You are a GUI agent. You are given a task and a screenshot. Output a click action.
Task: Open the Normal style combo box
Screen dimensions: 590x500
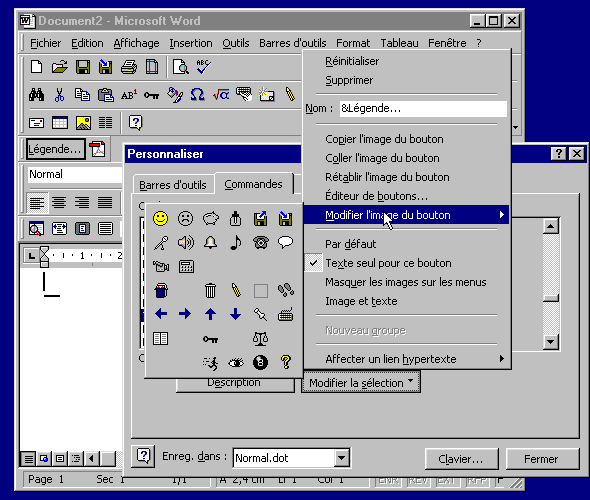[75, 174]
